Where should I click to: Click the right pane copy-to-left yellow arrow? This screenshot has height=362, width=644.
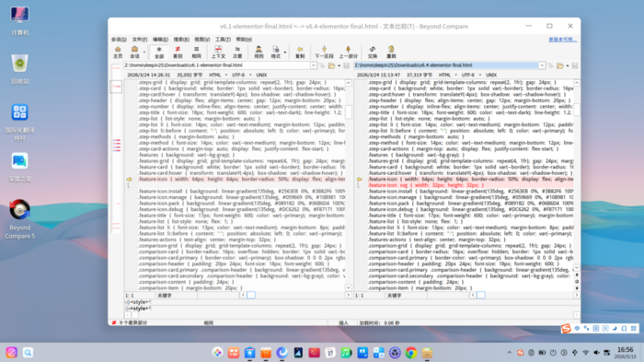point(359,180)
